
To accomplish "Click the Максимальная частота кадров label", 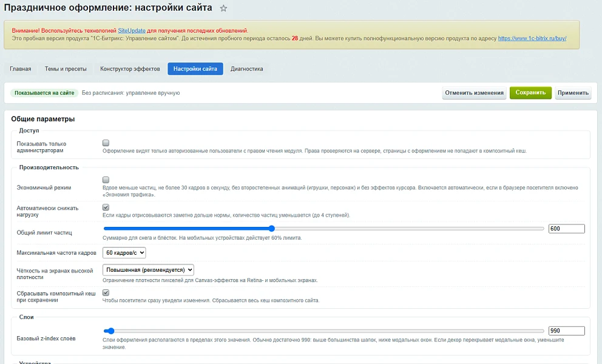I will [56, 252].
